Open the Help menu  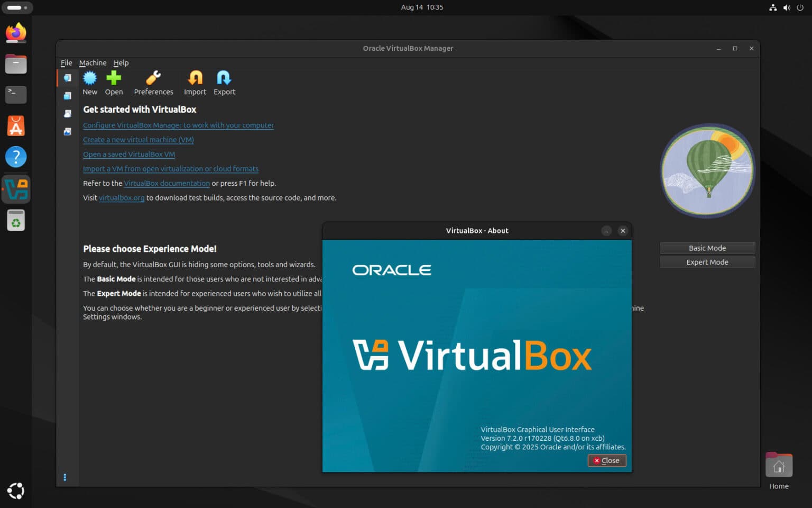click(x=121, y=62)
